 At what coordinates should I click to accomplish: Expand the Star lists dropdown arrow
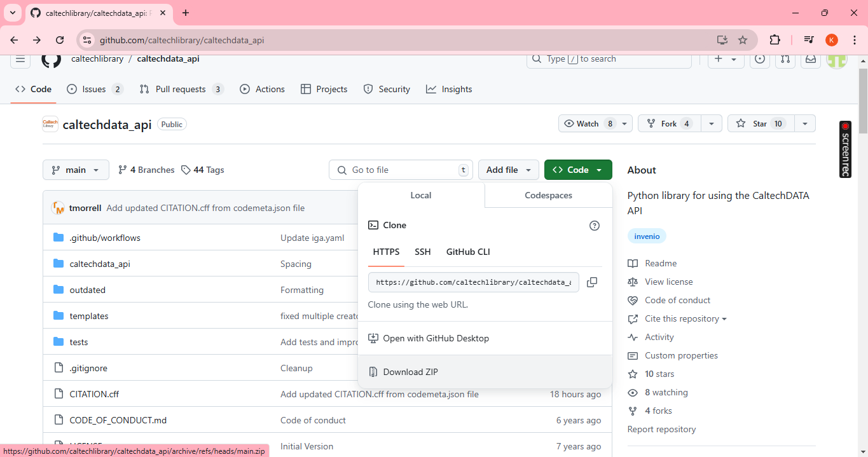(x=805, y=124)
